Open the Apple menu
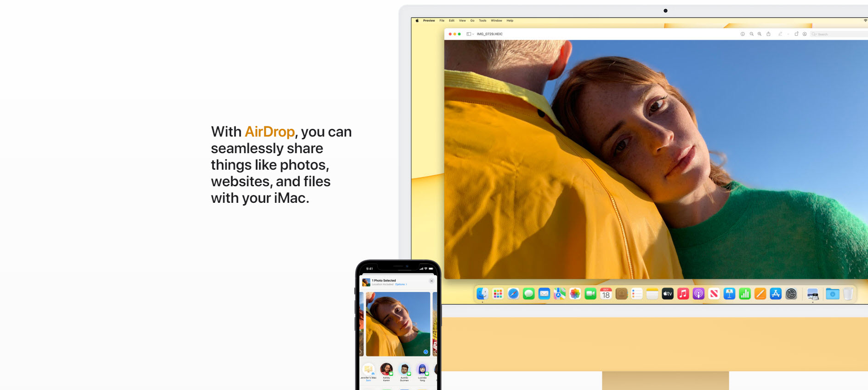 [417, 21]
